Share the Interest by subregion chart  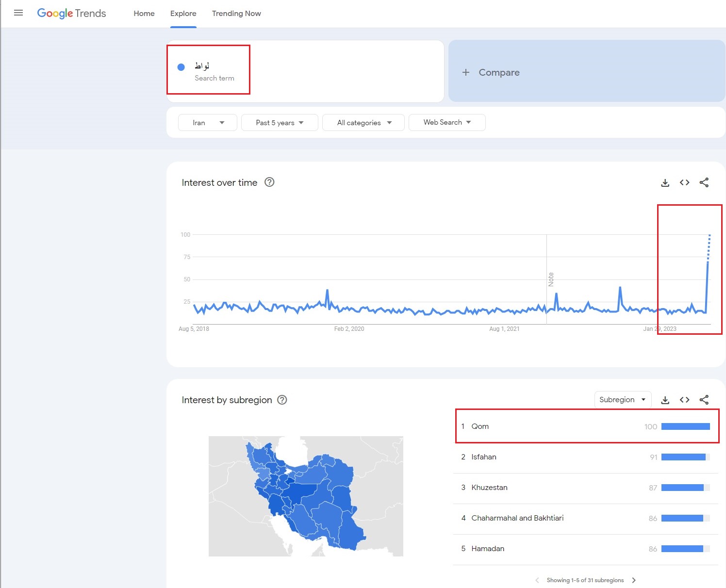pos(704,400)
